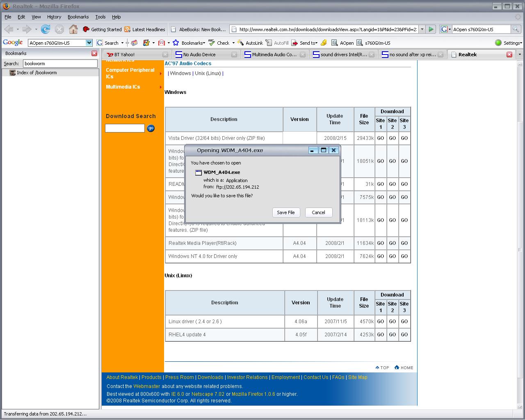Find 'AOpen' word on page button

(342, 43)
